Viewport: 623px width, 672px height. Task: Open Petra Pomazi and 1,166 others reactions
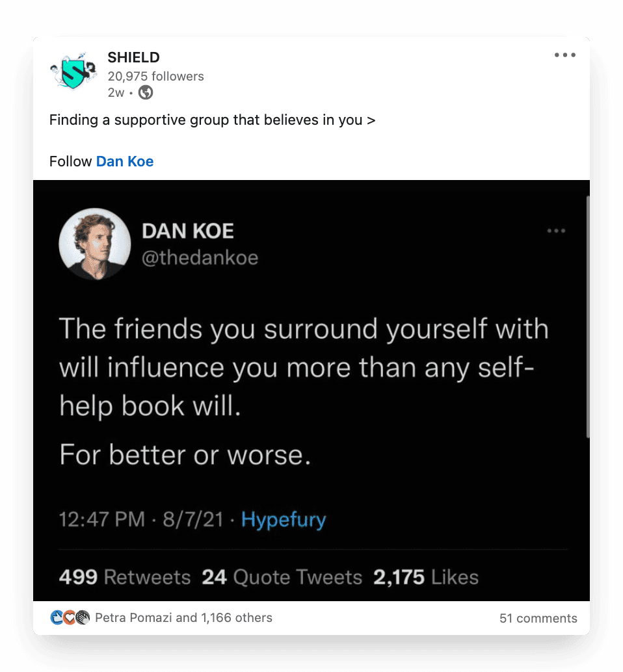tap(183, 617)
